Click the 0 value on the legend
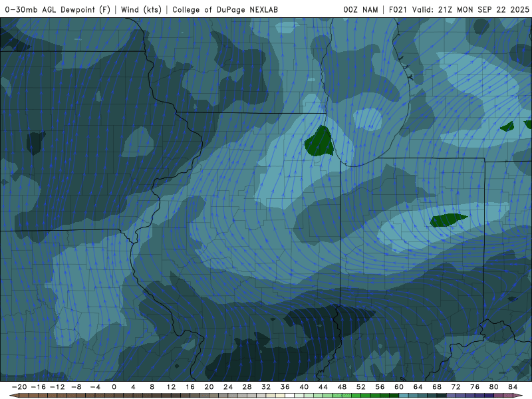This screenshot has height=399, width=532. [114, 387]
